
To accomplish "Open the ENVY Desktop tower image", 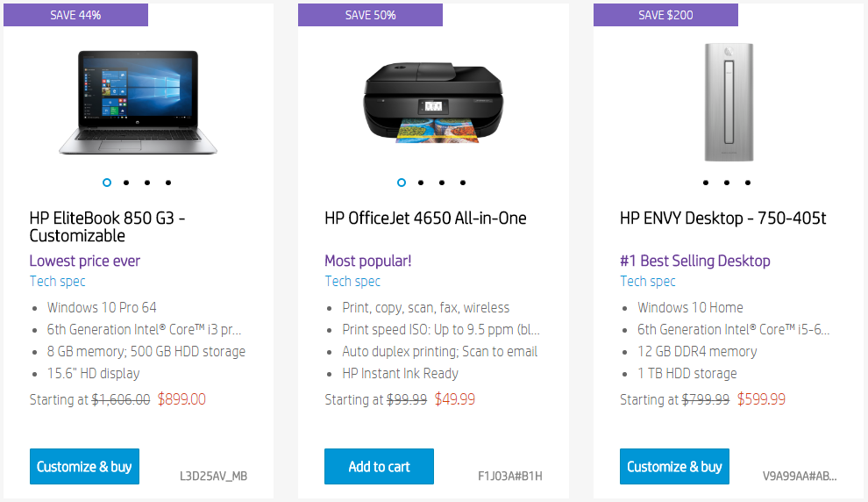I will (x=729, y=103).
